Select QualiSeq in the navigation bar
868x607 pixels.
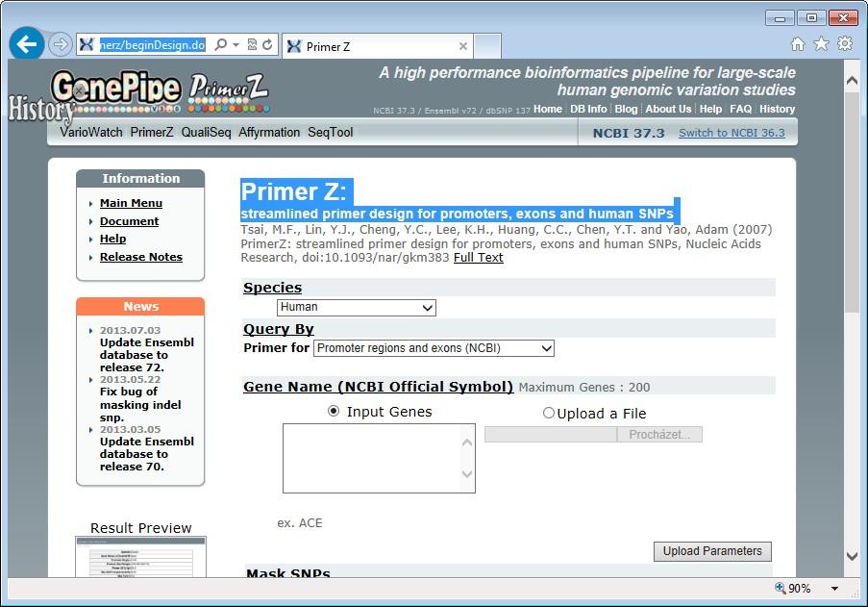(x=206, y=133)
